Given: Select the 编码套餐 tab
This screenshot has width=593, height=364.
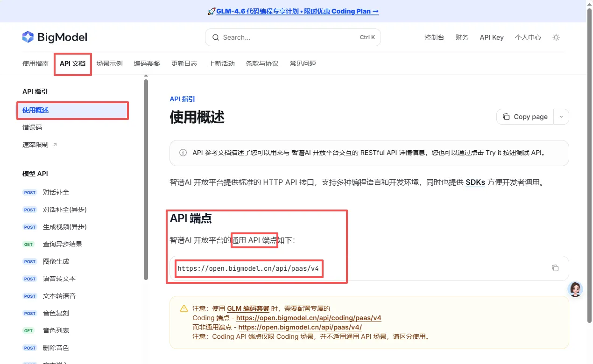Looking at the screenshot, I should tap(147, 63).
